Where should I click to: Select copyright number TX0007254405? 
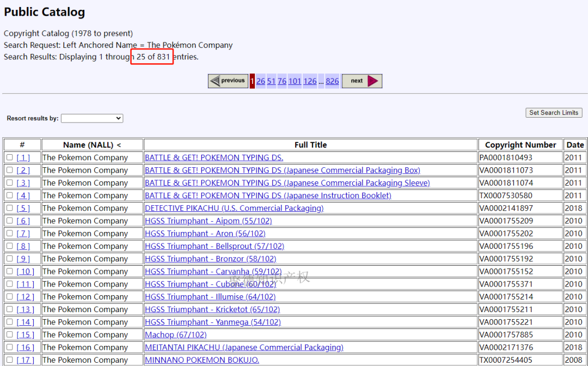[506, 360]
